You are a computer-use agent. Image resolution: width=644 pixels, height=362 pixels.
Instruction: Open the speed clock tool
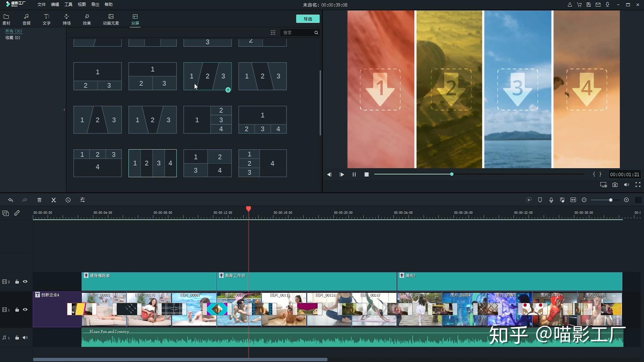68,200
